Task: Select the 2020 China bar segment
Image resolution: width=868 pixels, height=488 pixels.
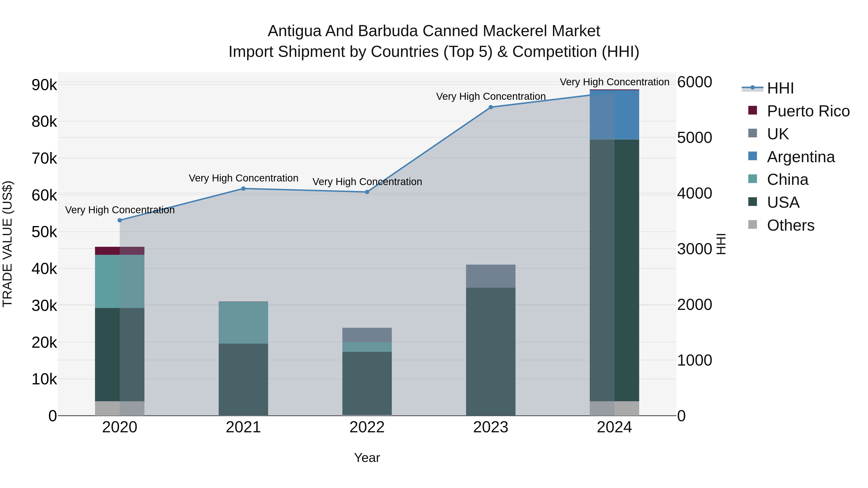Action: tap(120, 281)
